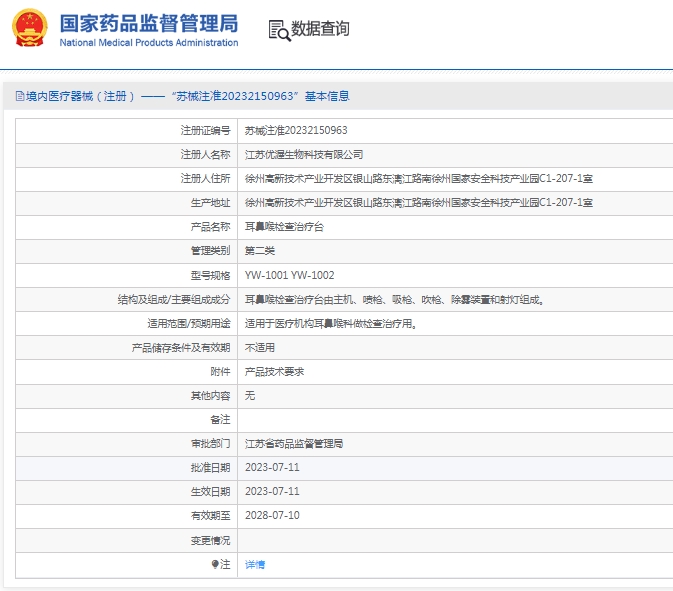Click the 适用范围/预期用途 label

[x=189, y=324]
